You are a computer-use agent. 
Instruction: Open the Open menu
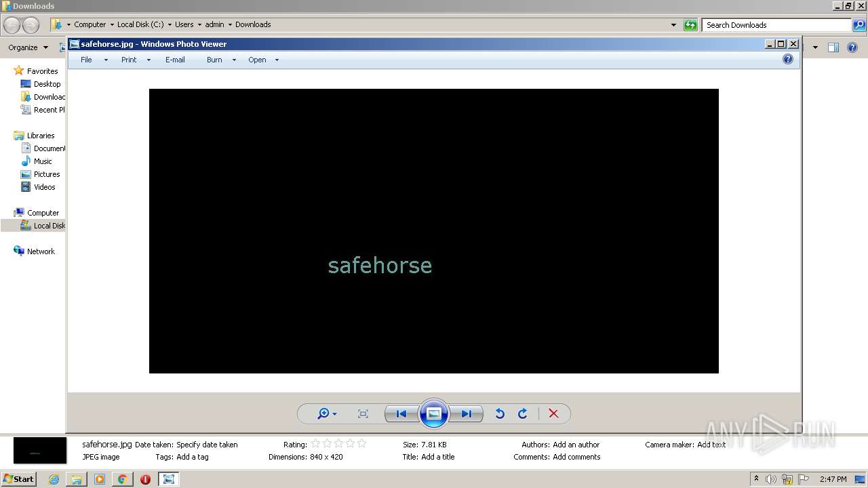257,60
